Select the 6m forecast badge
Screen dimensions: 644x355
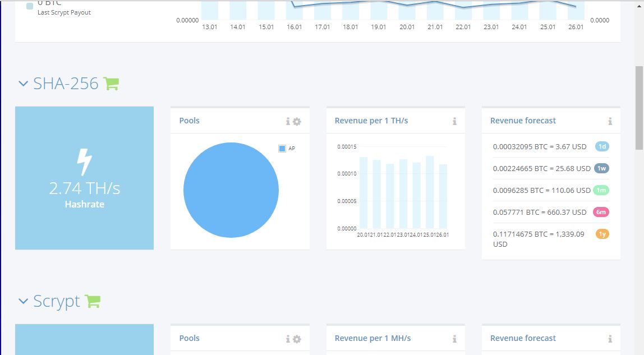click(x=601, y=212)
